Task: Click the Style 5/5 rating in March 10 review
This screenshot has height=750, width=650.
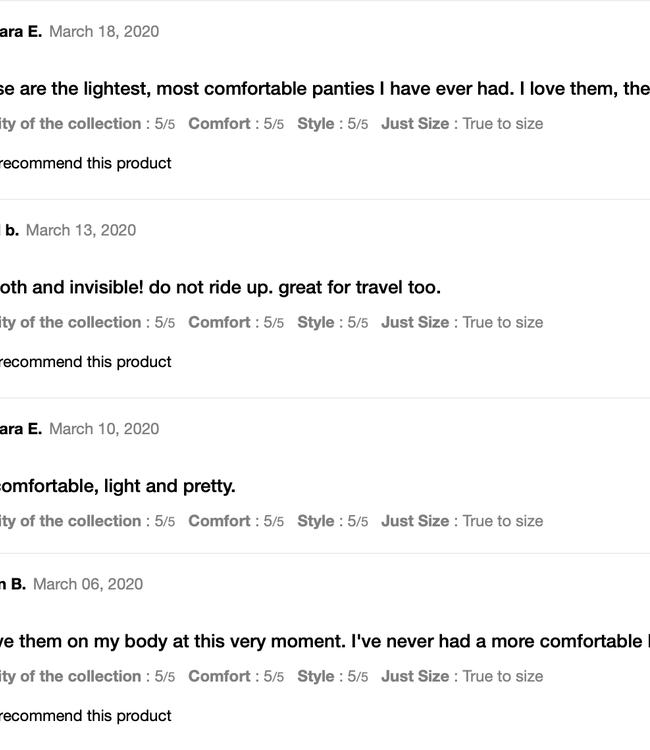Action: click(332, 521)
